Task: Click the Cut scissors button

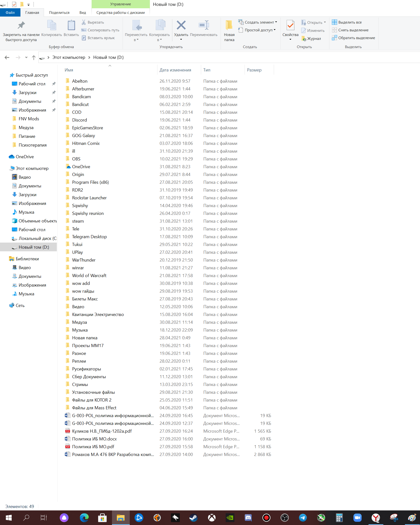Action: coord(93,22)
